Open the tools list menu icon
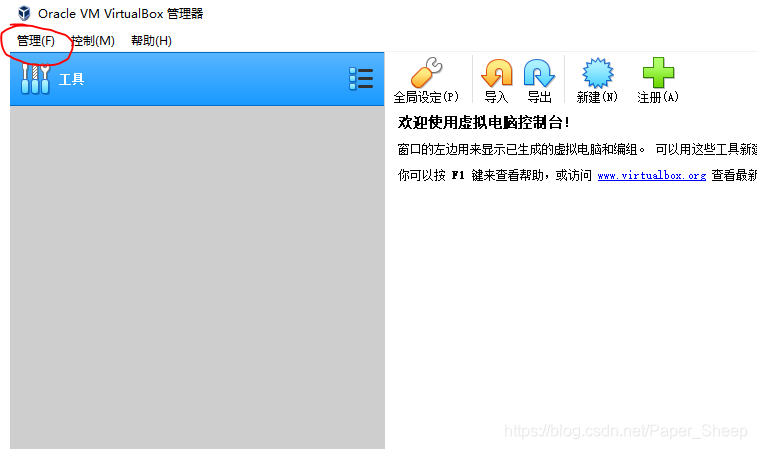 [x=361, y=79]
